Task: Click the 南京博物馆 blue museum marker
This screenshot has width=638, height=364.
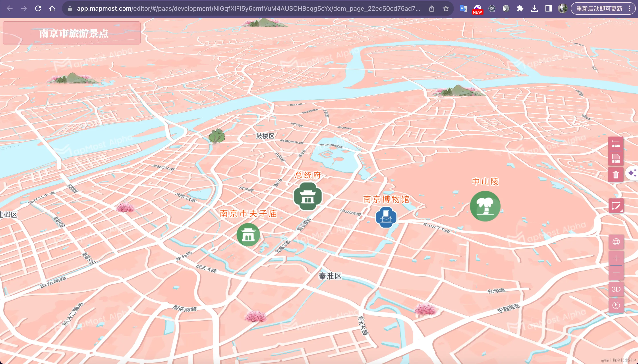Action: (x=386, y=217)
